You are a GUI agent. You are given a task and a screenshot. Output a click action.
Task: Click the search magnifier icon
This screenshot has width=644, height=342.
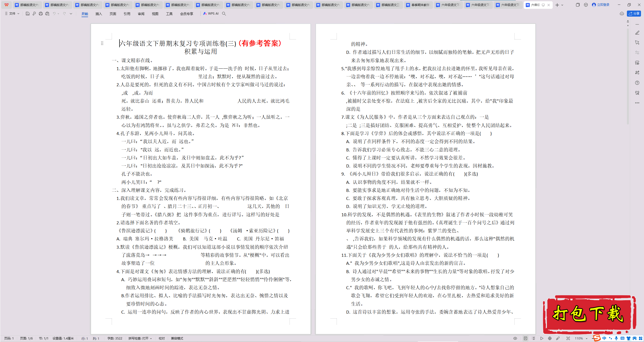click(x=224, y=14)
